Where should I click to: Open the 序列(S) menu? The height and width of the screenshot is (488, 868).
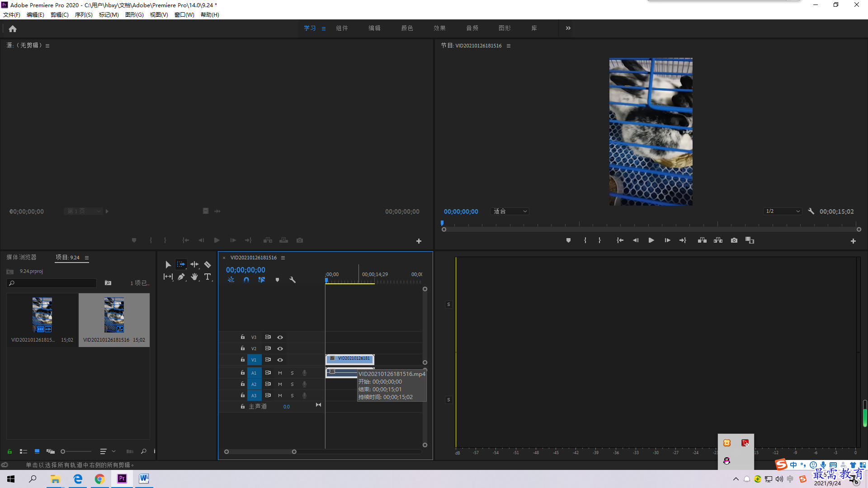pos(84,14)
